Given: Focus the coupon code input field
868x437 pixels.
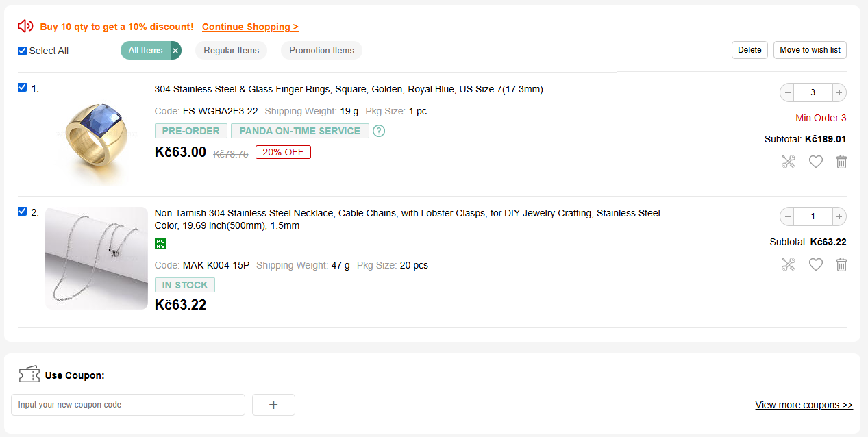Looking at the screenshot, I should [128, 405].
